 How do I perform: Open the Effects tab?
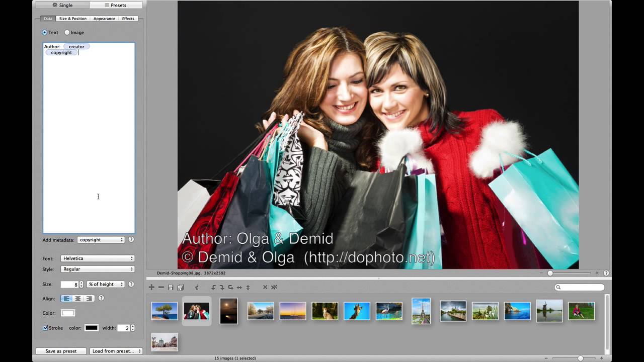pos(128,19)
